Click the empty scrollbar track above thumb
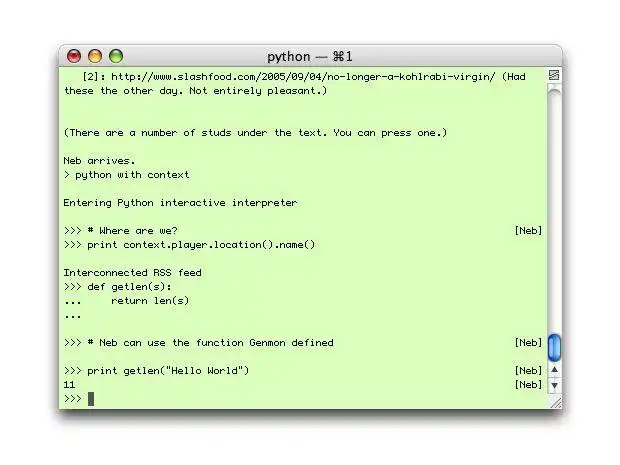 [554, 200]
